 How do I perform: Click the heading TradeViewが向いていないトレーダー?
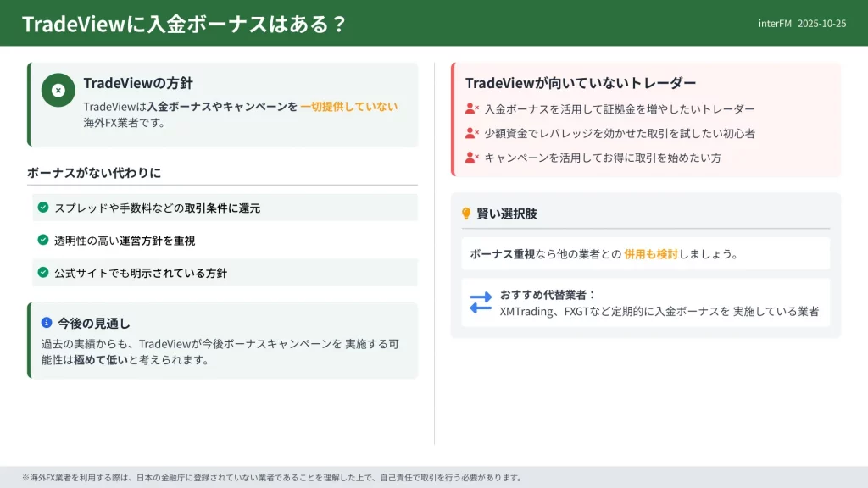click(581, 83)
